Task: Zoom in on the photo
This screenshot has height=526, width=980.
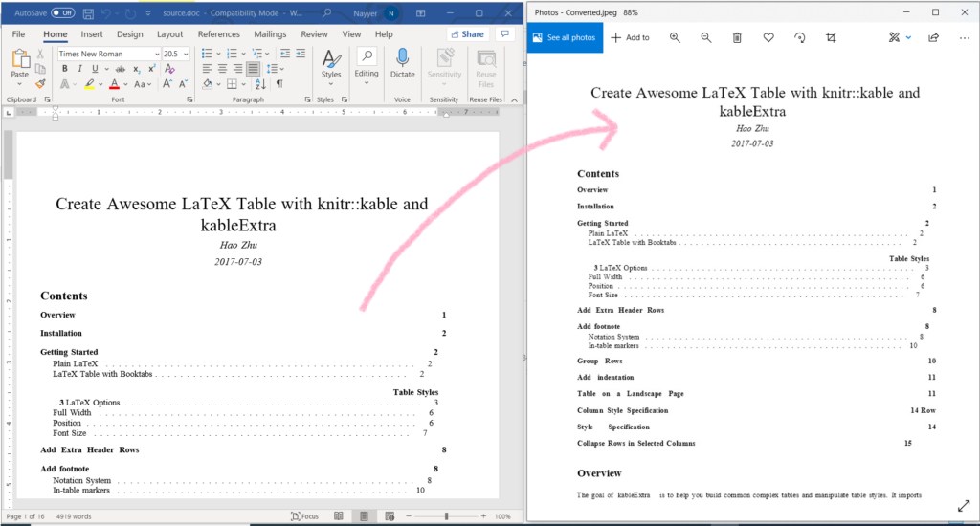Action: pyautogui.click(x=675, y=37)
